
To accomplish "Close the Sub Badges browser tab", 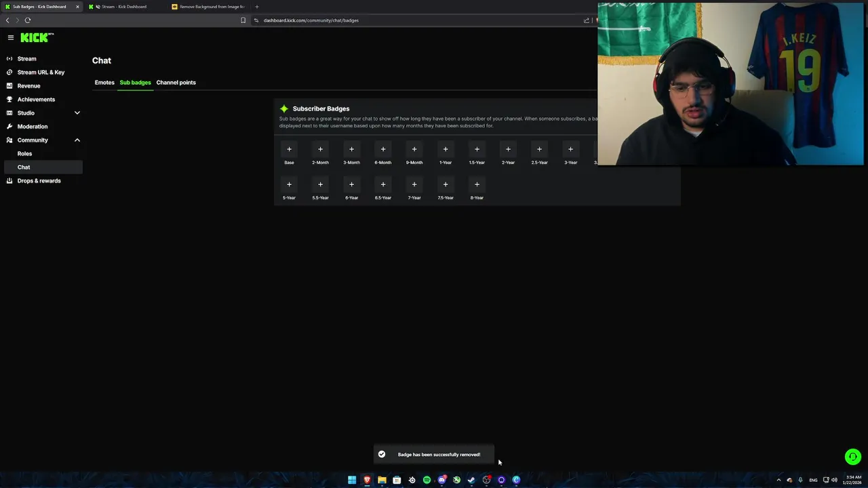I will click(77, 7).
